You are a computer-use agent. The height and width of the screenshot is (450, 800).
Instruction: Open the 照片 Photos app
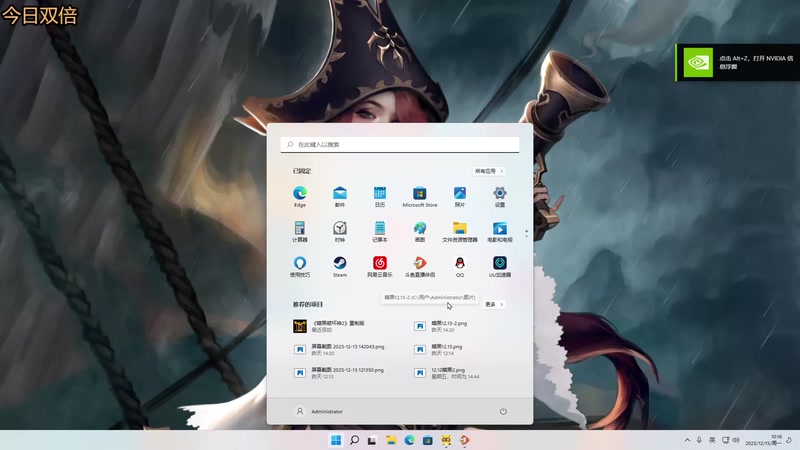460,196
